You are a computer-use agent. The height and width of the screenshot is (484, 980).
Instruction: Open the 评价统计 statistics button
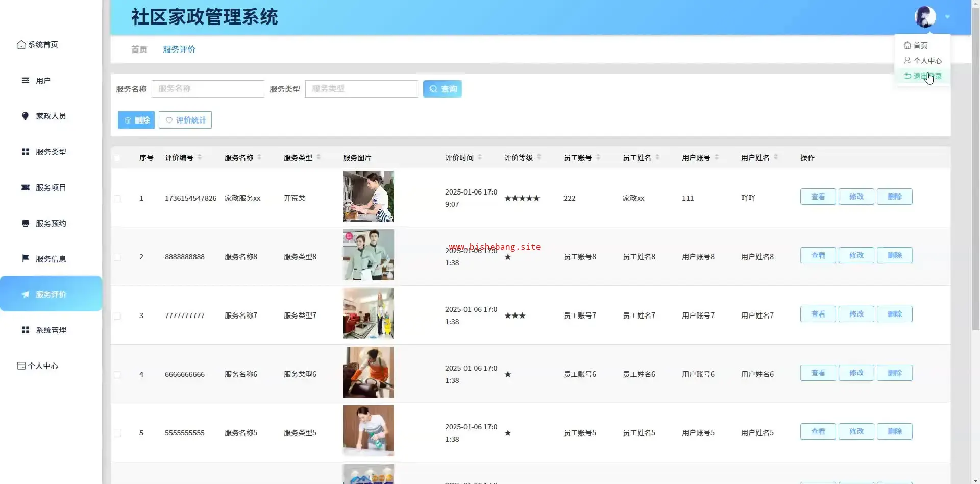coord(185,120)
